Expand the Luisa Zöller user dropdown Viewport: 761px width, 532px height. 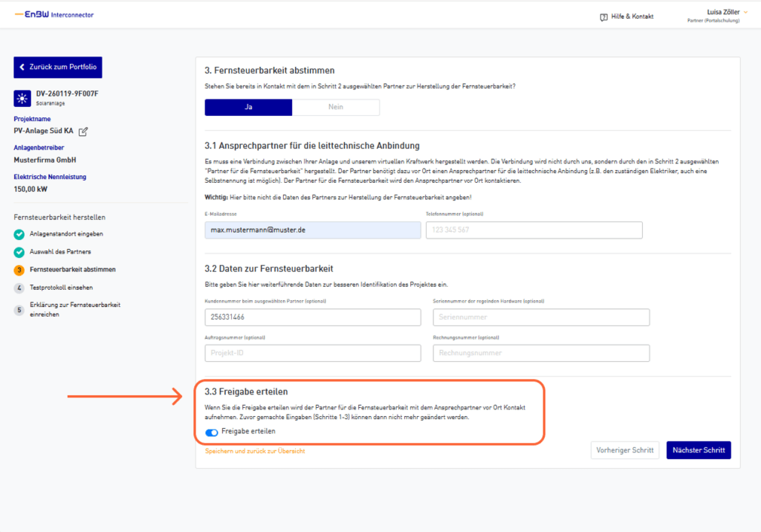(745, 12)
